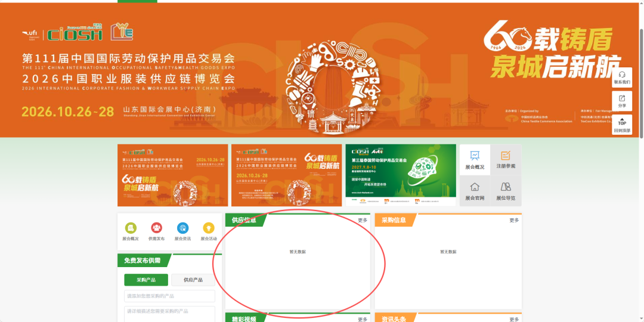Screen dimensions: 644x322
Task: Click the green circular 展会概况 icon
Action: pos(131,228)
